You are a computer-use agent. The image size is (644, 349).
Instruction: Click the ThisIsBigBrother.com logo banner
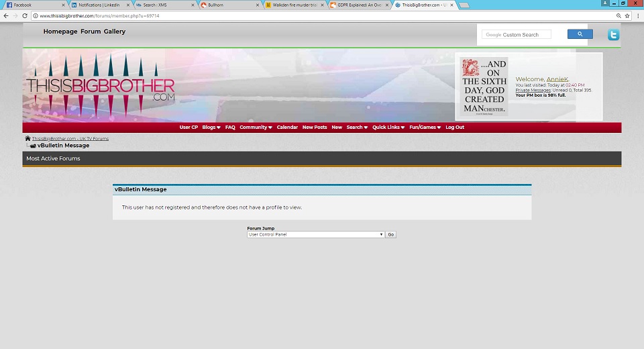[101, 87]
